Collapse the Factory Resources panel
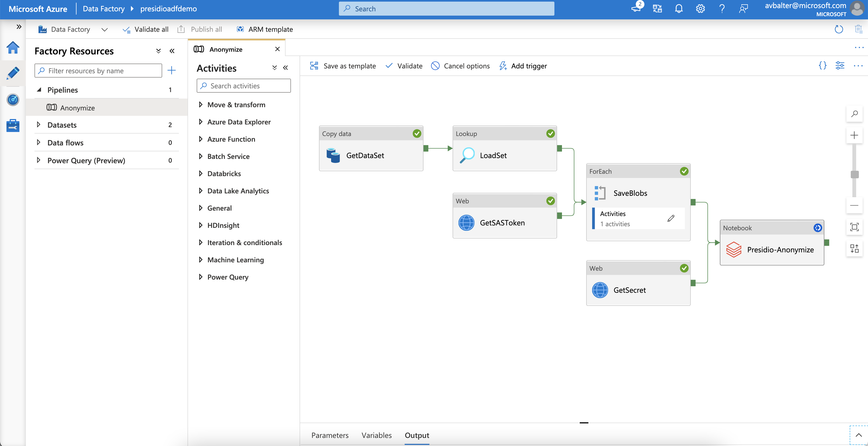Image resolution: width=868 pixels, height=446 pixels. coord(172,51)
